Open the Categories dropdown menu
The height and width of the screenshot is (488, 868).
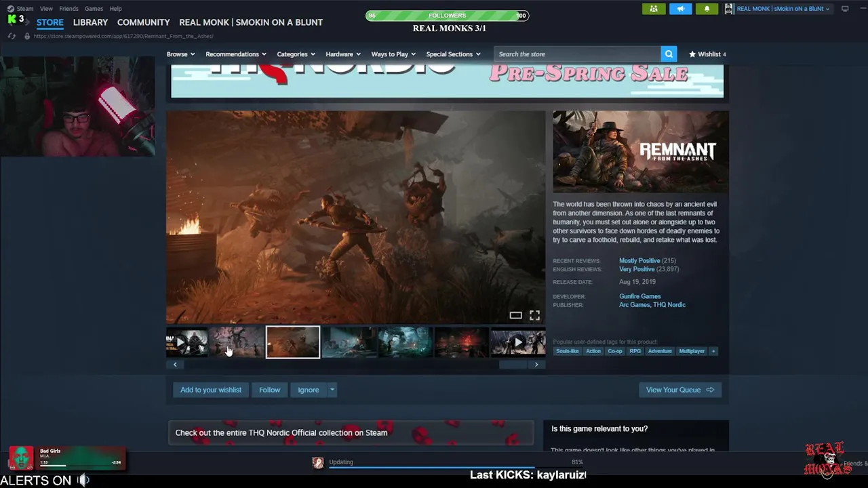click(296, 54)
